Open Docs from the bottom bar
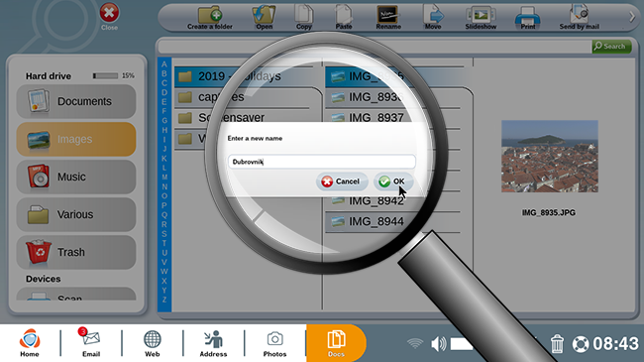The width and height of the screenshot is (644, 362). point(336,343)
